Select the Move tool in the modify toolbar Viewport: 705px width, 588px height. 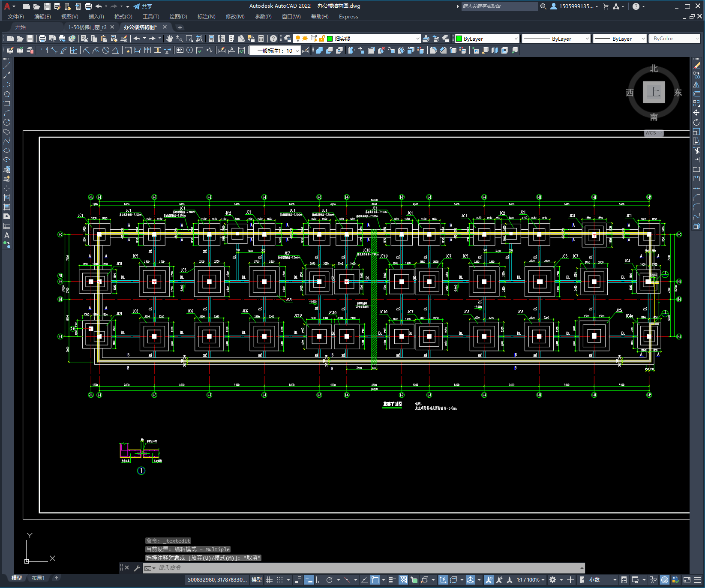(x=696, y=113)
